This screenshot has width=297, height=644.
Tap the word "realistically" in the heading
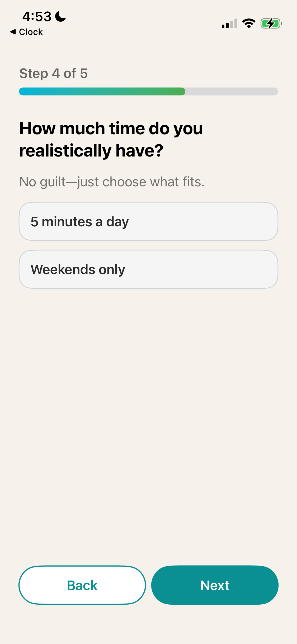coord(65,151)
